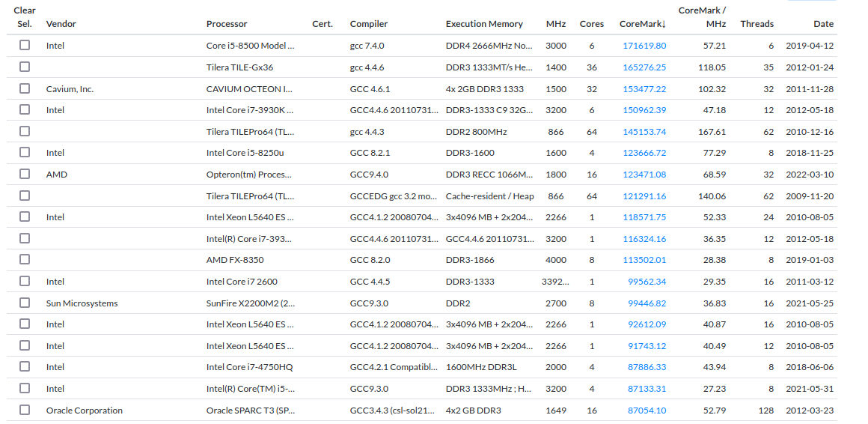Select the Intel Core i7-3930K row checkbox
This screenshot has width=868, height=424.
pos(25,109)
